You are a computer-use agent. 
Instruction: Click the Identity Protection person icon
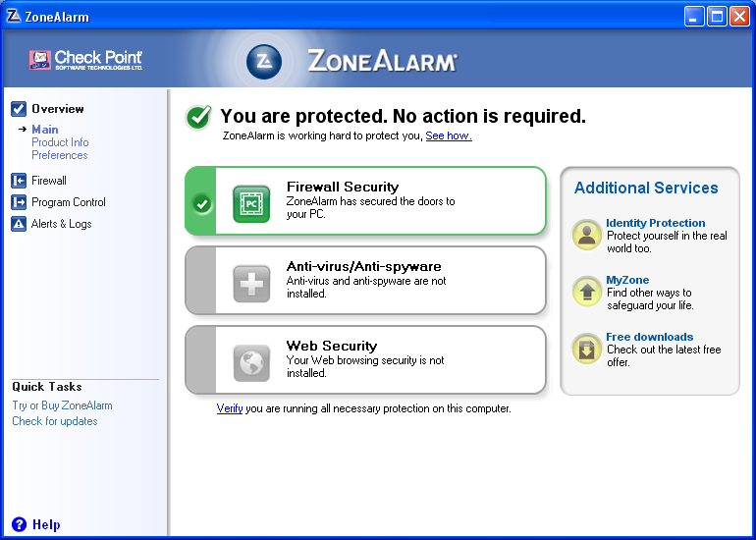587,235
